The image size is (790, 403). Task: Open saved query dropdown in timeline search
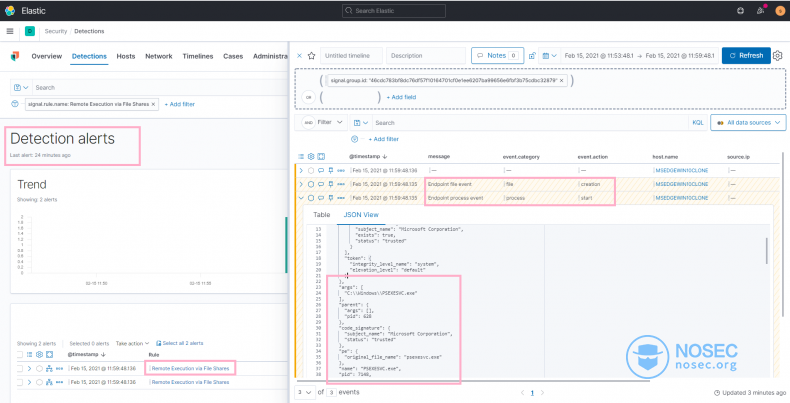pyautogui.click(x=360, y=122)
